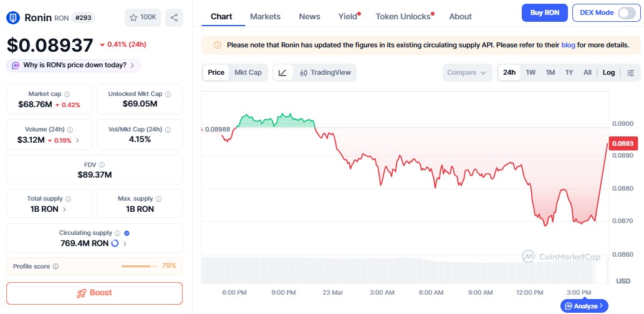Viewport: 644px width, 314px height.
Task: Select the Mkt Cap chart toggle
Action: pyautogui.click(x=248, y=73)
